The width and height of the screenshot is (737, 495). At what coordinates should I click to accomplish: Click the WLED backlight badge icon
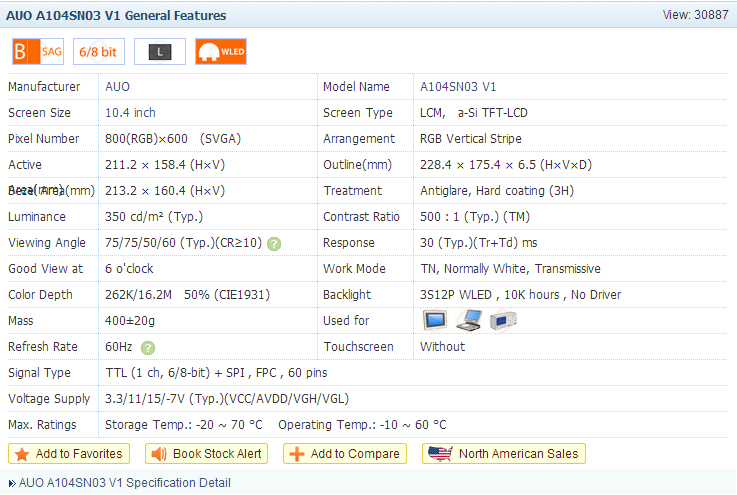pyautogui.click(x=221, y=52)
